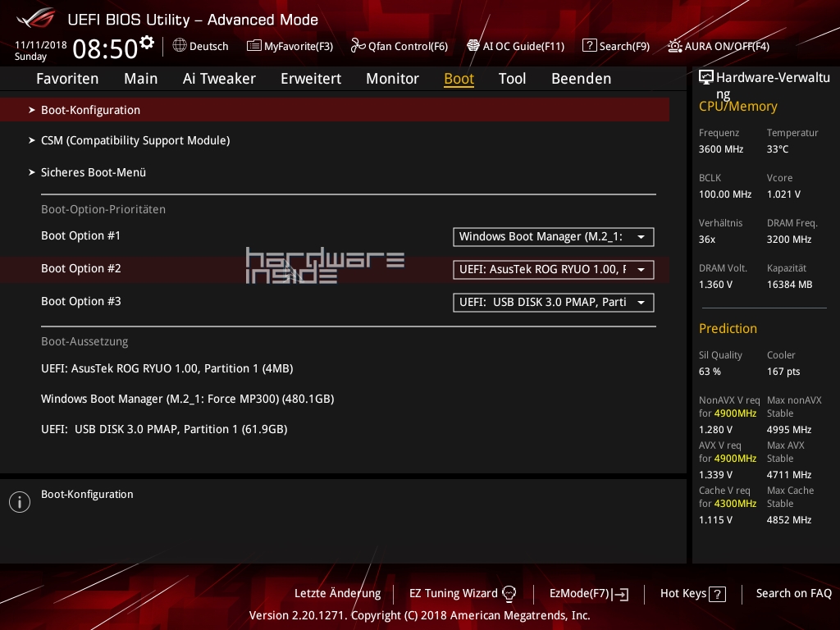Image resolution: width=840 pixels, height=630 pixels.
Task: Click the 3200 MHz DRAM Freq. value
Action: pyautogui.click(x=789, y=240)
